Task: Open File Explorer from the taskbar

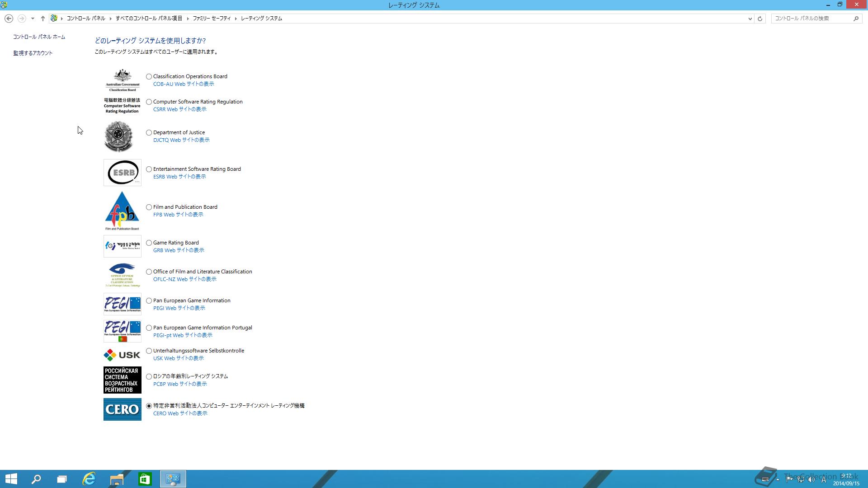Action: (x=117, y=479)
